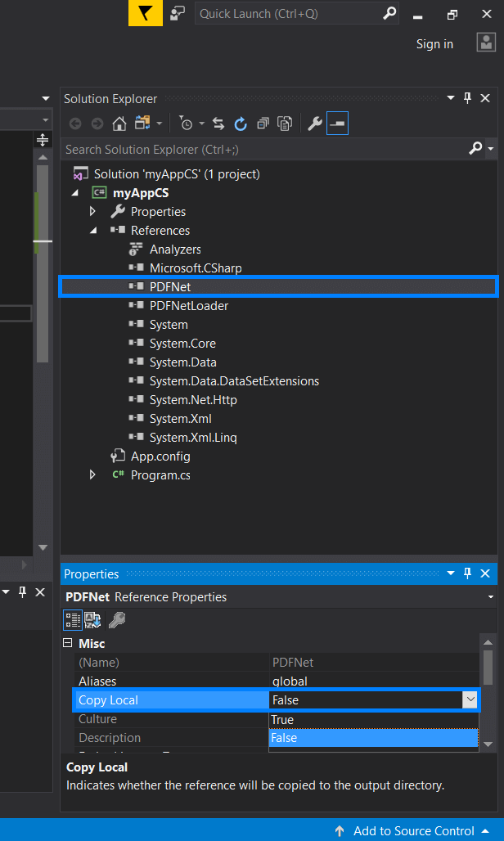The image size is (504, 841).
Task: Select Analyzers item
Action: click(175, 250)
